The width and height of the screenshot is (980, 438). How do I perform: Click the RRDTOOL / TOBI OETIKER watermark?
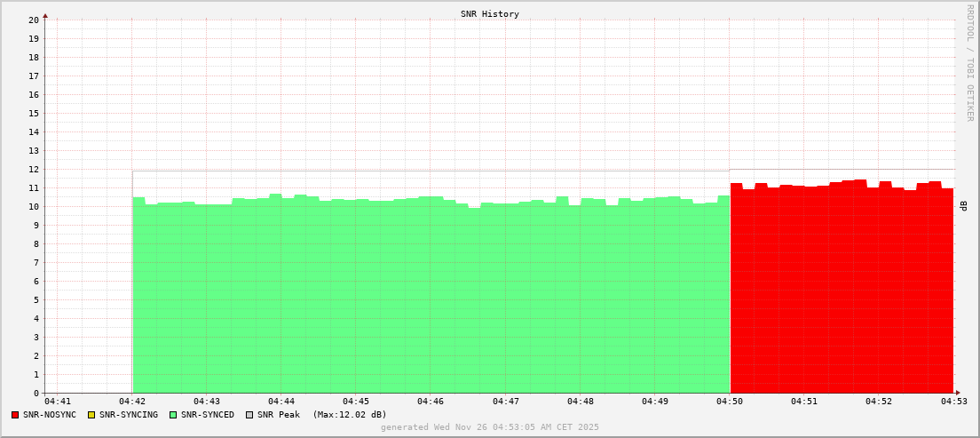coord(969,62)
